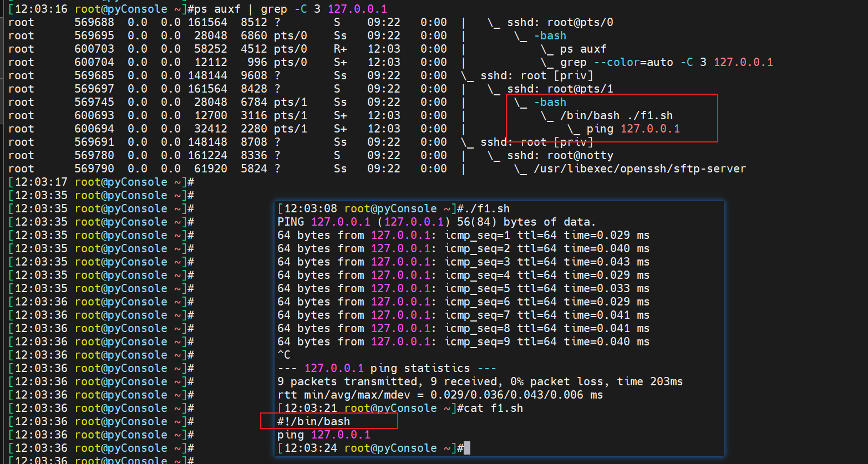Click the 'sshd: root@pts/0' entry

(560, 22)
